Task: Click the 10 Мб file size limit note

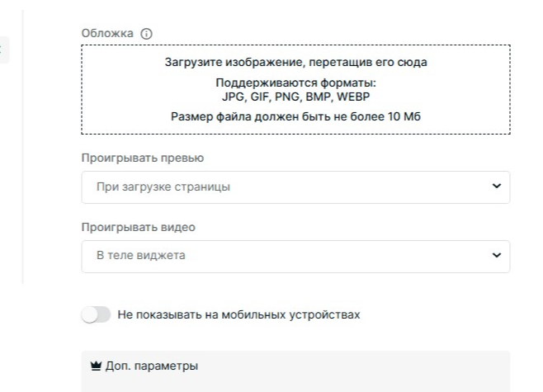Action: point(295,116)
